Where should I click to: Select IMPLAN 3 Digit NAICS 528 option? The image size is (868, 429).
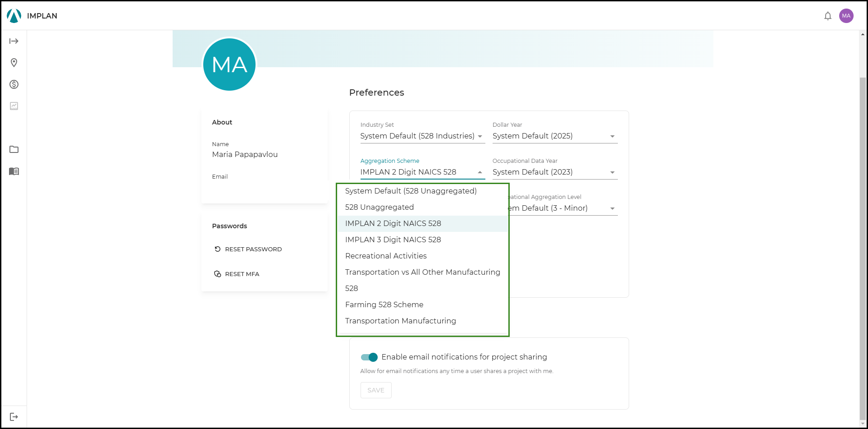click(x=423, y=240)
